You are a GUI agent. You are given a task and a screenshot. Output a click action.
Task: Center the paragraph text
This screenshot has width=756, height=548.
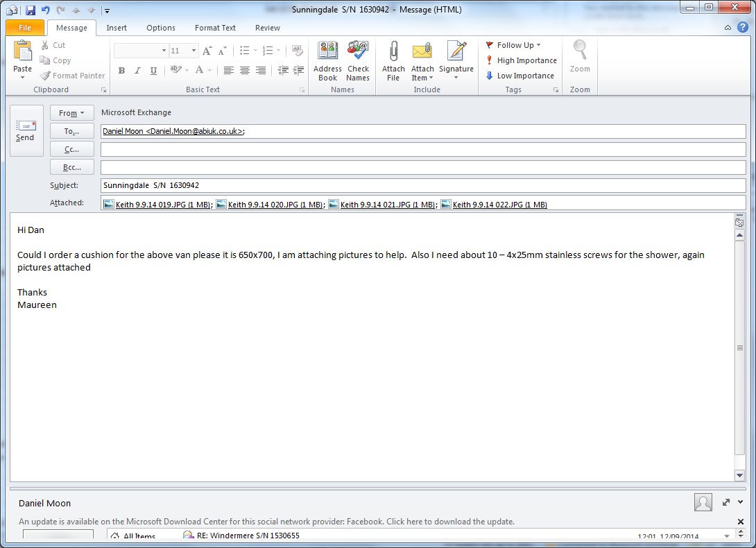(244, 71)
